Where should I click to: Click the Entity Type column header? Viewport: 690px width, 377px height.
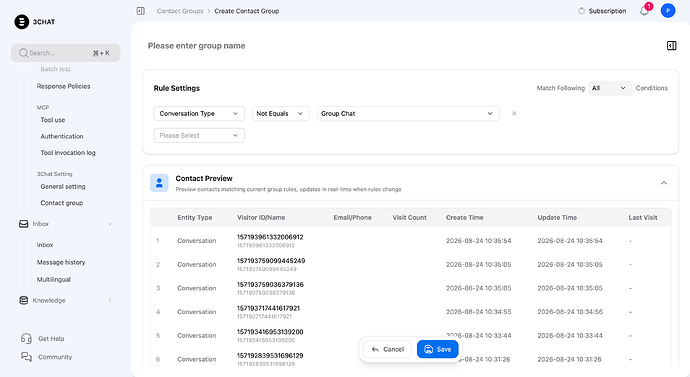point(195,217)
